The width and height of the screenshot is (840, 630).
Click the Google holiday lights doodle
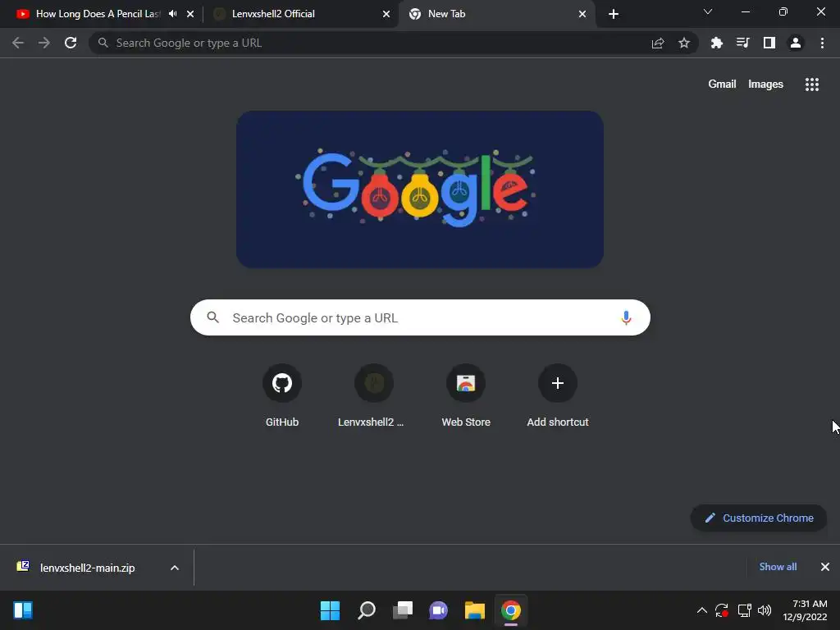[x=420, y=189]
